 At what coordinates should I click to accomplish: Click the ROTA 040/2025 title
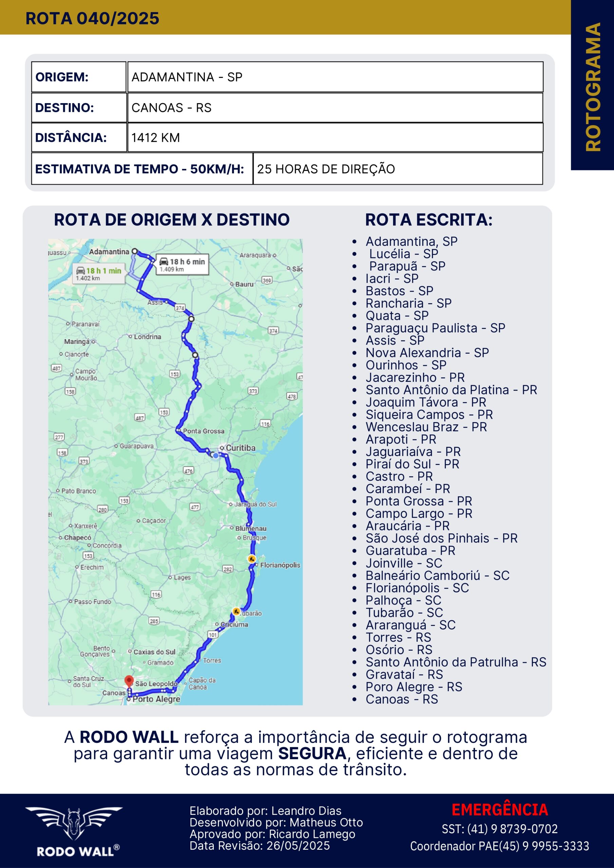pos(92,19)
